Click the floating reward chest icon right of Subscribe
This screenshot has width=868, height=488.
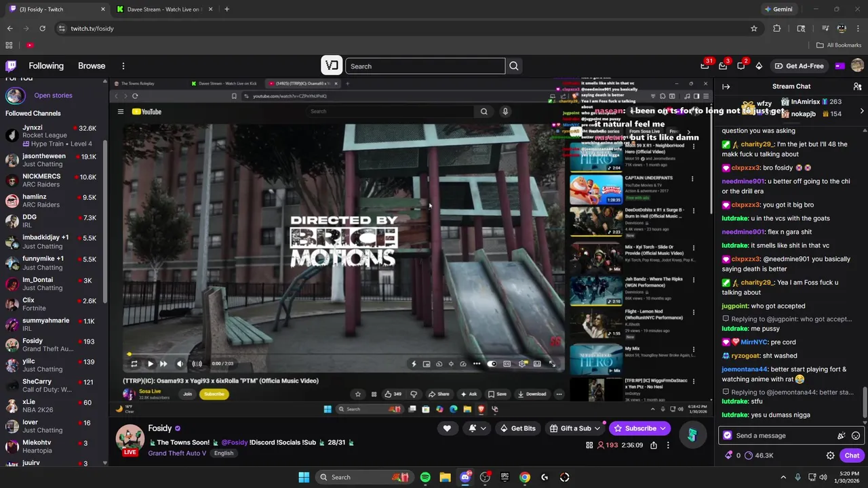click(692, 434)
